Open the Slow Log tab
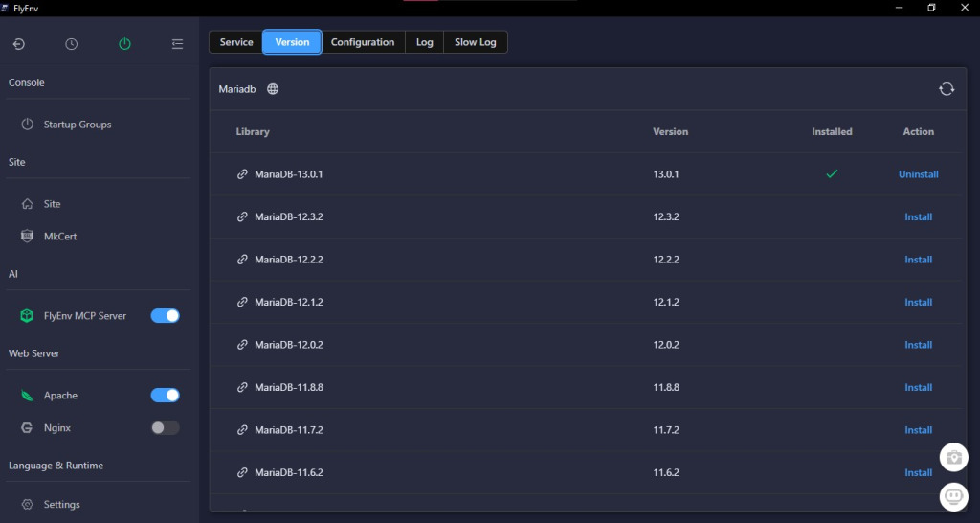The image size is (980, 523). pos(475,42)
